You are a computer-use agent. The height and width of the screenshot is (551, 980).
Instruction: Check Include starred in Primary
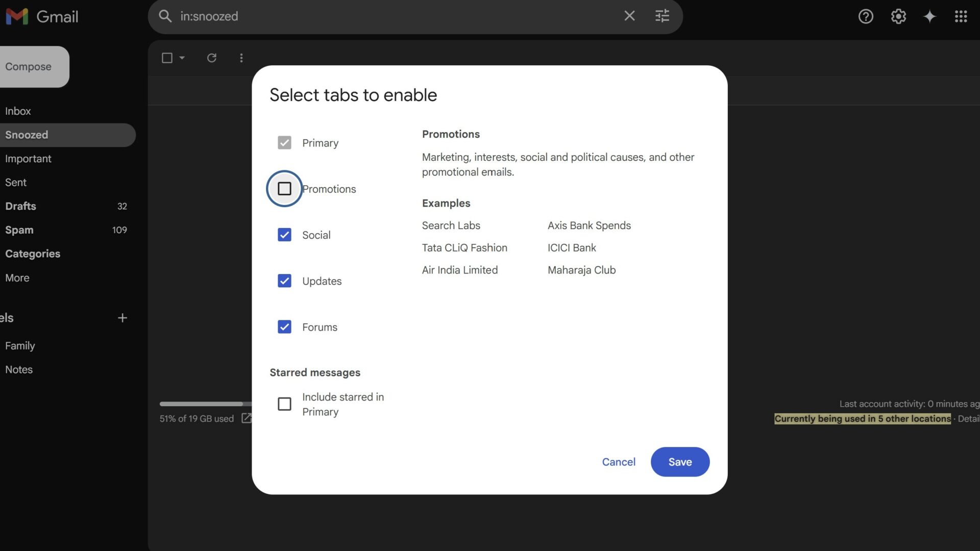284,404
